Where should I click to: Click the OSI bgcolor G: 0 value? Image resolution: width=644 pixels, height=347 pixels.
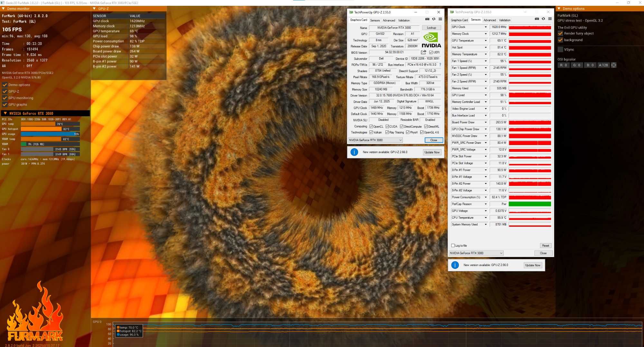pyautogui.click(x=577, y=65)
